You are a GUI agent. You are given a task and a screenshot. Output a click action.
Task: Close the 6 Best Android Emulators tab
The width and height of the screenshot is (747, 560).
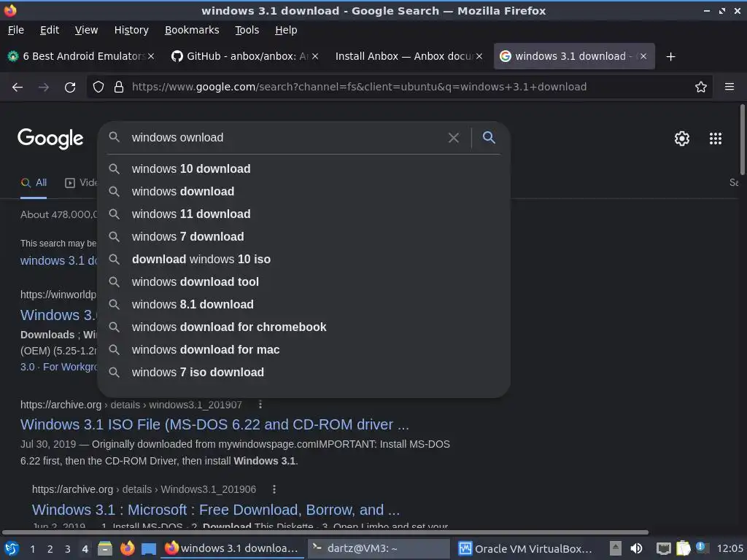tap(151, 56)
